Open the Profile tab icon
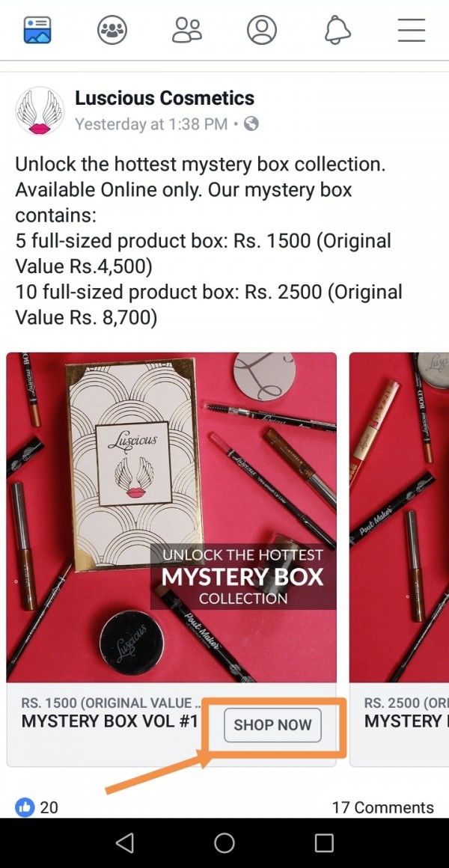 pyautogui.click(x=262, y=30)
